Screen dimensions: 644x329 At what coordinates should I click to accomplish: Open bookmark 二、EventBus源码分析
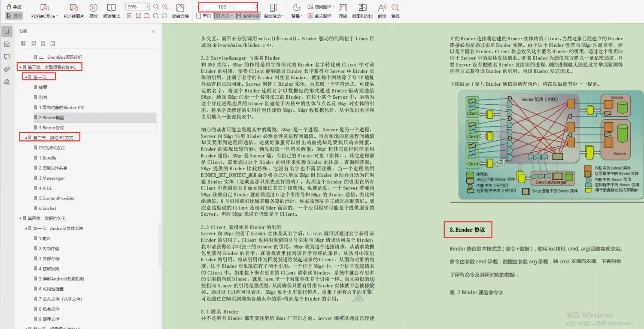coord(58,57)
